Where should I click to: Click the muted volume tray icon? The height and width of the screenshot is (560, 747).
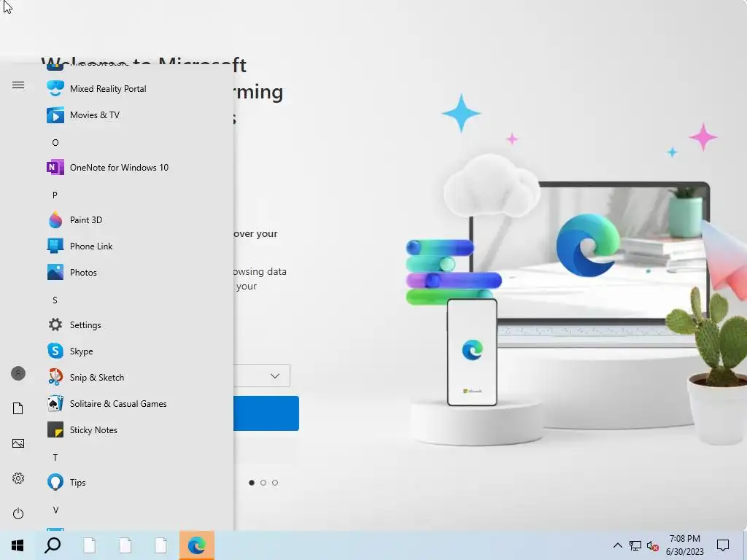coord(653,545)
